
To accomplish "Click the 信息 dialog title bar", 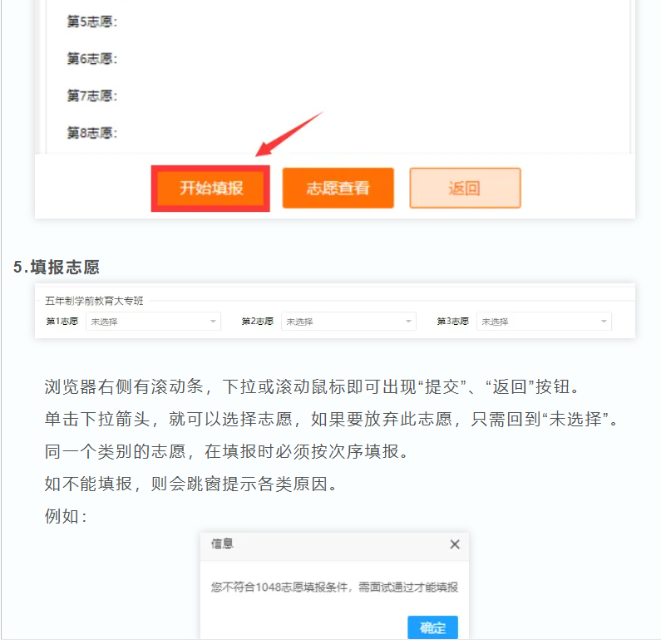I will [334, 546].
